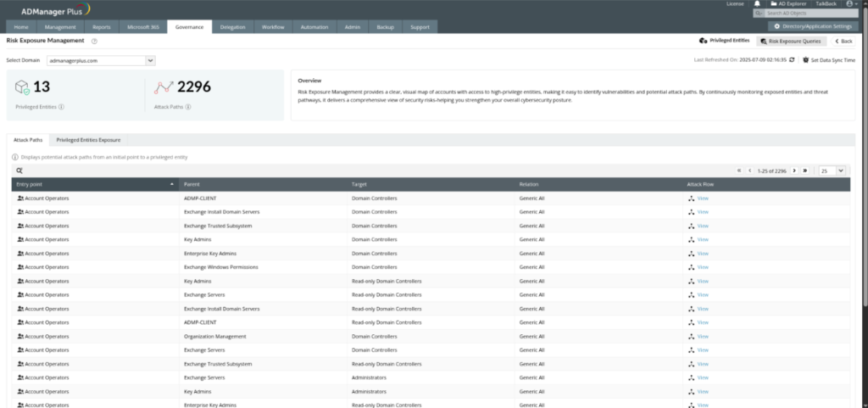Jump to last page of results
This screenshot has height=408, width=868.
pyautogui.click(x=804, y=170)
